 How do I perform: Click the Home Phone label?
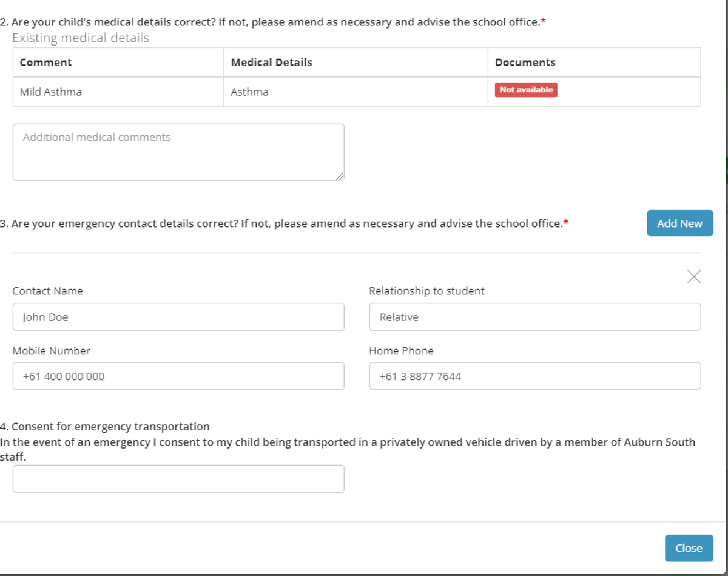coord(401,351)
